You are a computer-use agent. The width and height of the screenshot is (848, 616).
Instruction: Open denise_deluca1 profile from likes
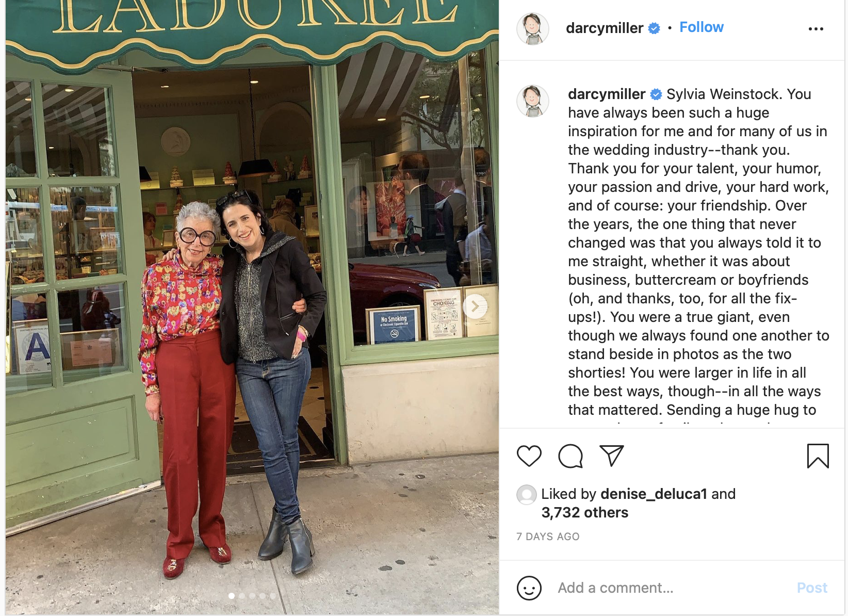(x=654, y=494)
